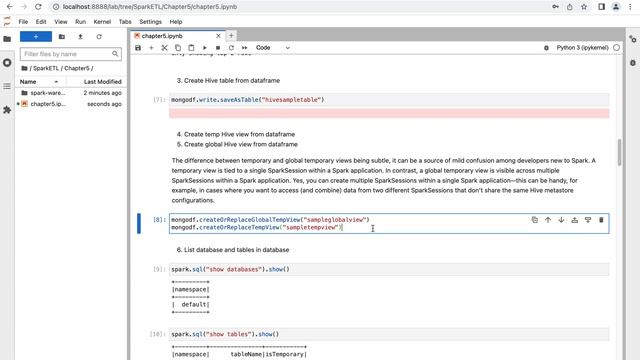Image resolution: width=640 pixels, height=360 pixels.
Task: Insert cell below active cell icon
Action: point(588,220)
